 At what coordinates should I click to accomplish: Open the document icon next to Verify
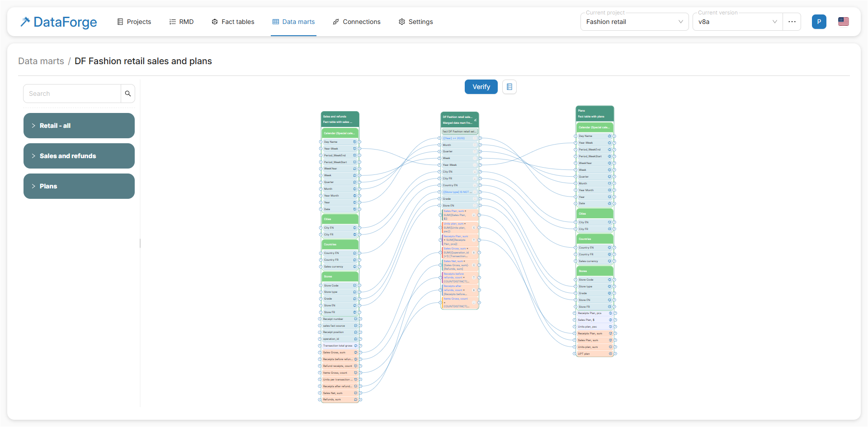509,87
